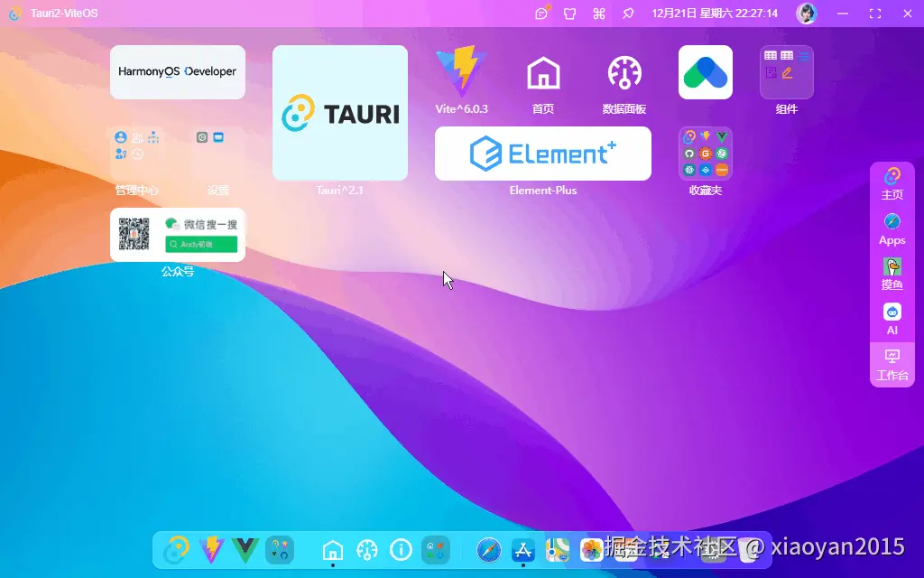Open the chat message icon in title bar

pos(541,13)
